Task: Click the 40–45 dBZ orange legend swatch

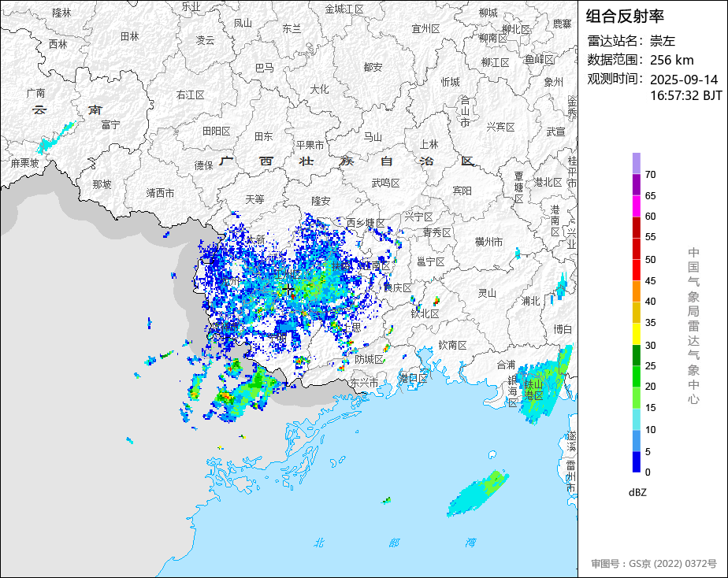Action: coord(636,291)
